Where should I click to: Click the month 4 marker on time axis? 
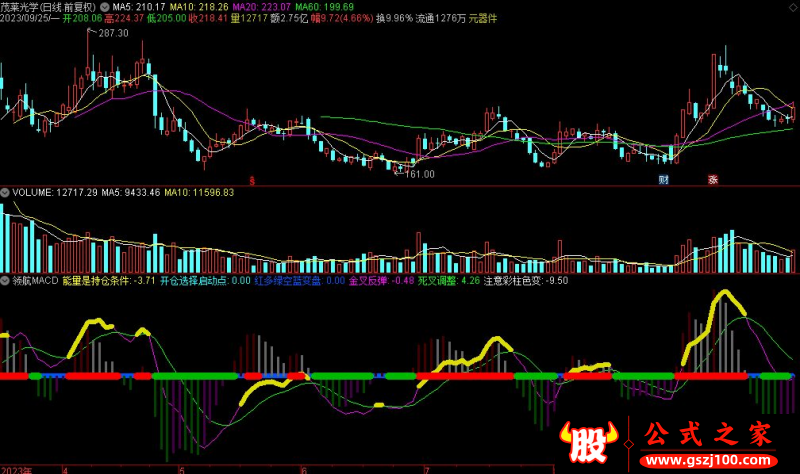pos(65,470)
